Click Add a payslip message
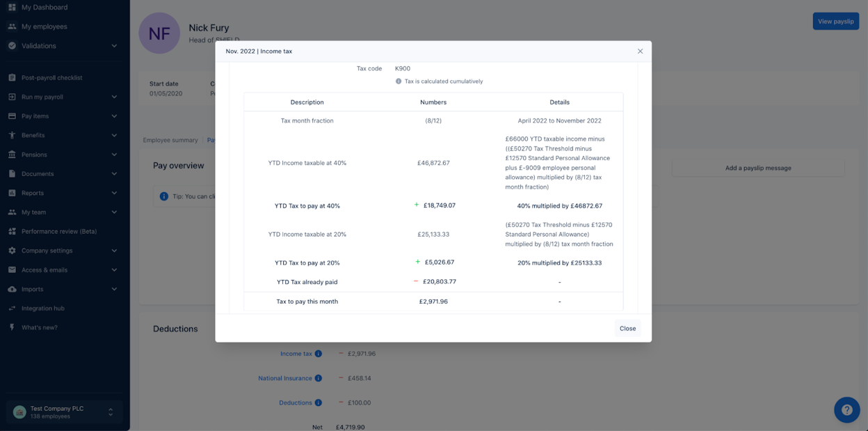The image size is (868, 431). tap(758, 168)
